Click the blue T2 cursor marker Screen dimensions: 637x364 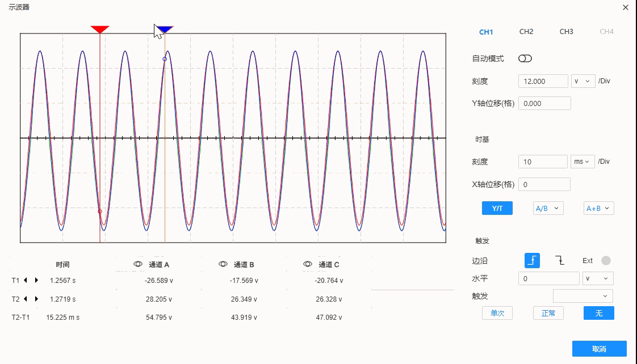tap(165, 29)
